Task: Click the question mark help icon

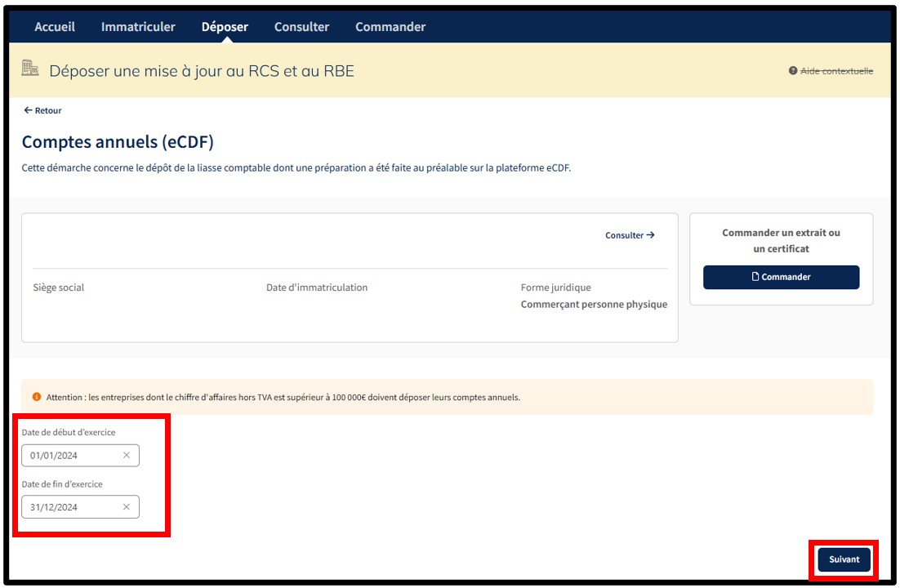Action: (x=792, y=71)
